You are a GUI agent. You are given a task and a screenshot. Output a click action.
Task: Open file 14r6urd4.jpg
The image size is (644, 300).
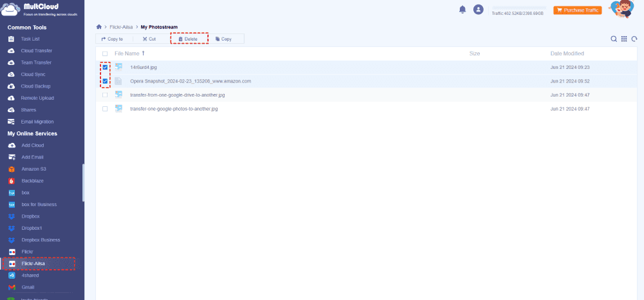(x=144, y=68)
